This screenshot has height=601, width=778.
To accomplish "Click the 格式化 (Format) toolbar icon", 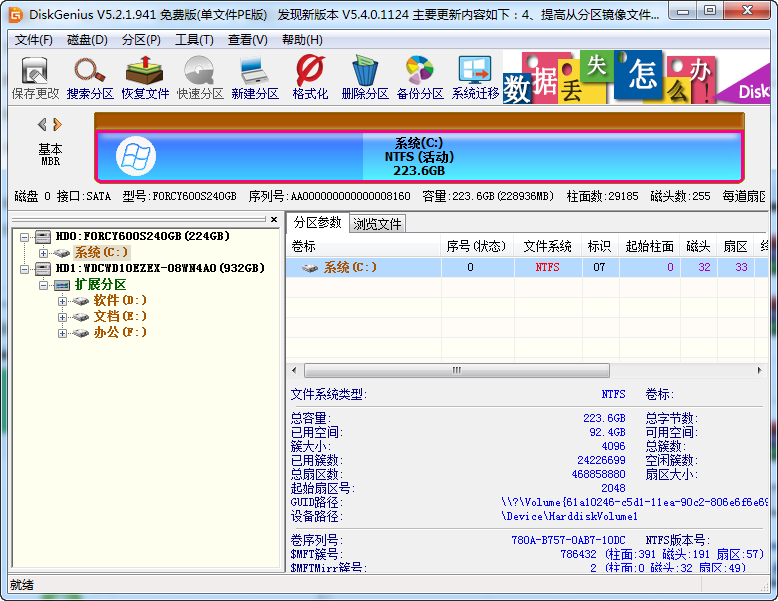I will coord(310,77).
